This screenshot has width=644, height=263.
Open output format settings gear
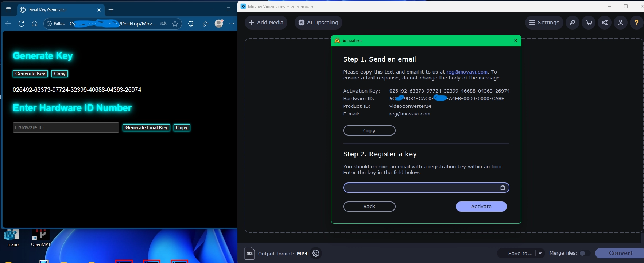tap(316, 253)
